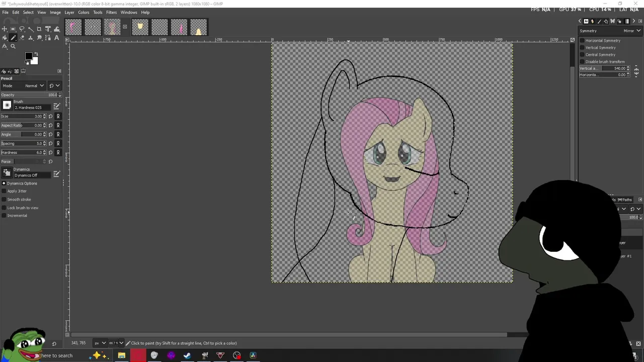Open the Windows menu
Screen dimensions: 644x362
(129, 12)
